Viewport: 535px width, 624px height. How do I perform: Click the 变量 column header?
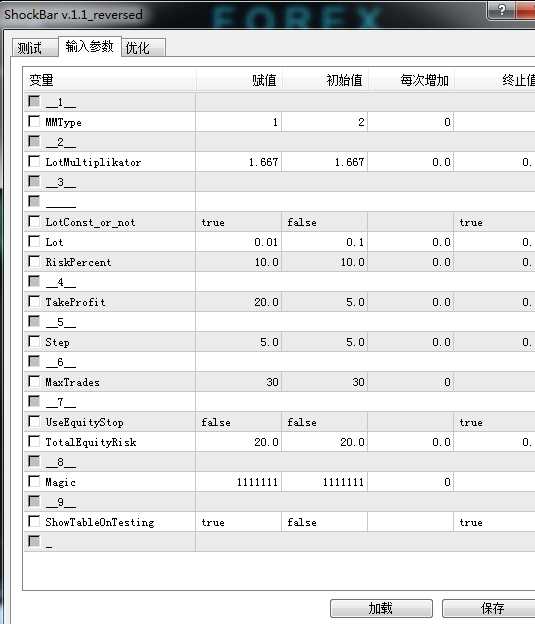click(x=110, y=80)
